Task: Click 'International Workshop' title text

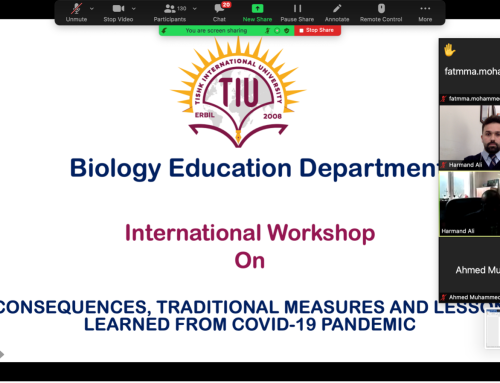Action: (x=250, y=233)
